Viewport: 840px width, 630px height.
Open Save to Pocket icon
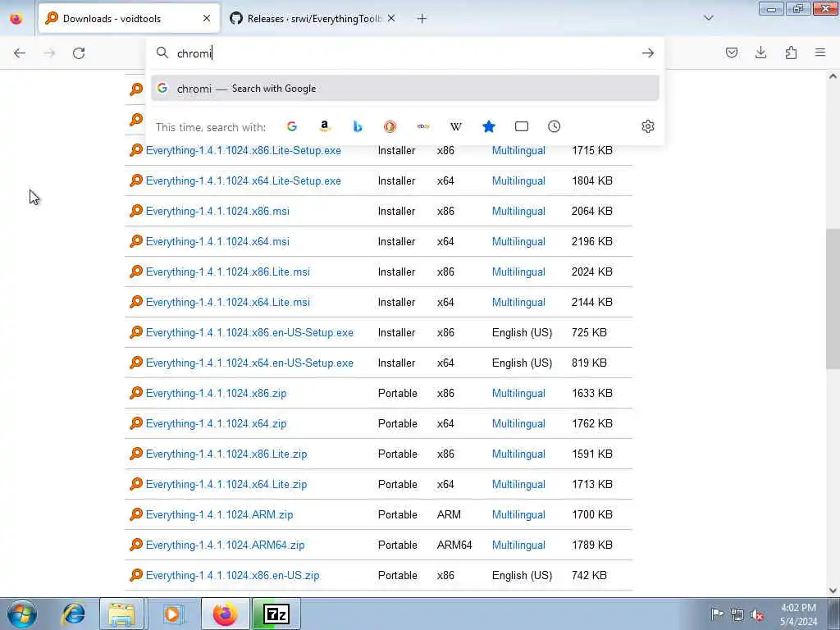pyautogui.click(x=731, y=52)
